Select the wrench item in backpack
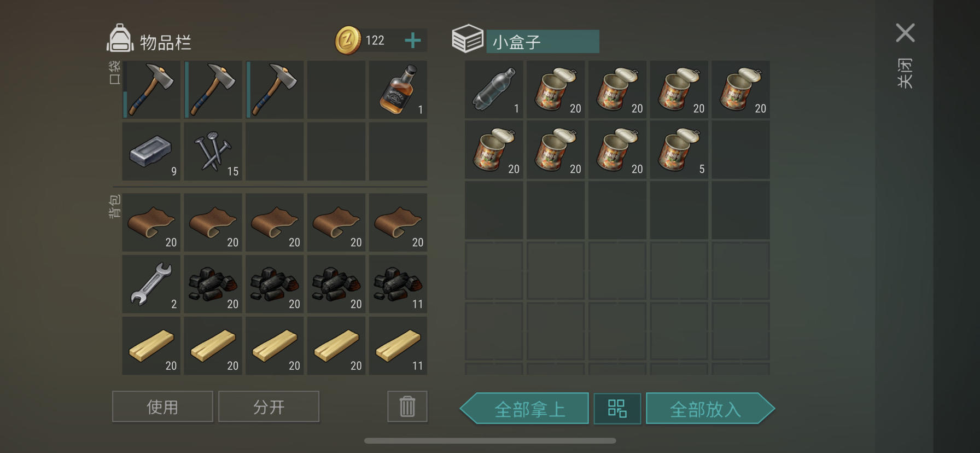Image resolution: width=980 pixels, height=453 pixels. point(151,284)
